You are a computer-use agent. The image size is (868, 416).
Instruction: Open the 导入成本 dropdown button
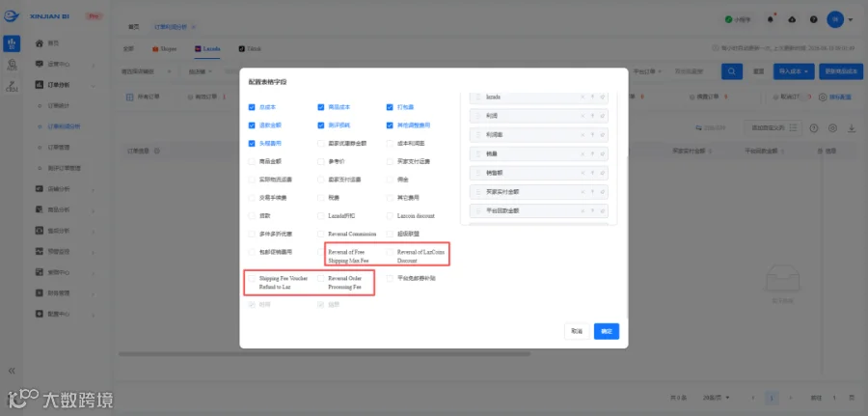tap(794, 71)
